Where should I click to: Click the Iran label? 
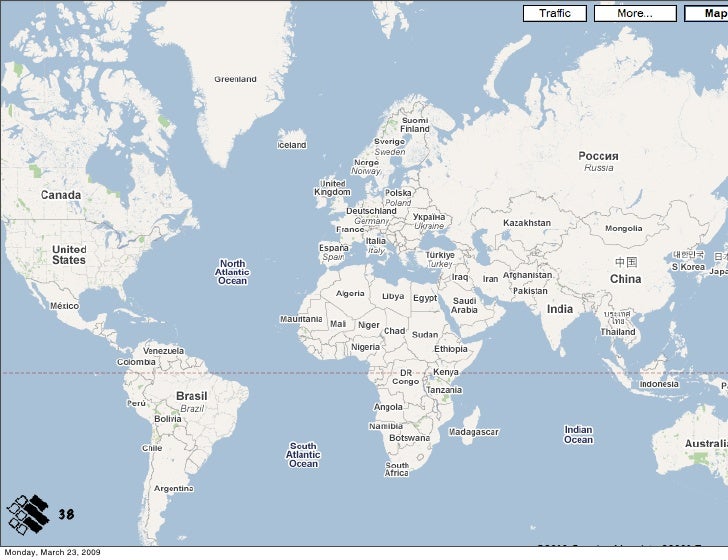pos(490,279)
